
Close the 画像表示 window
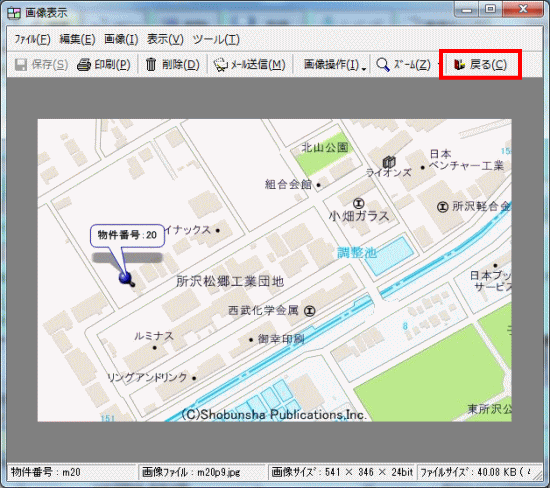[523, 9]
